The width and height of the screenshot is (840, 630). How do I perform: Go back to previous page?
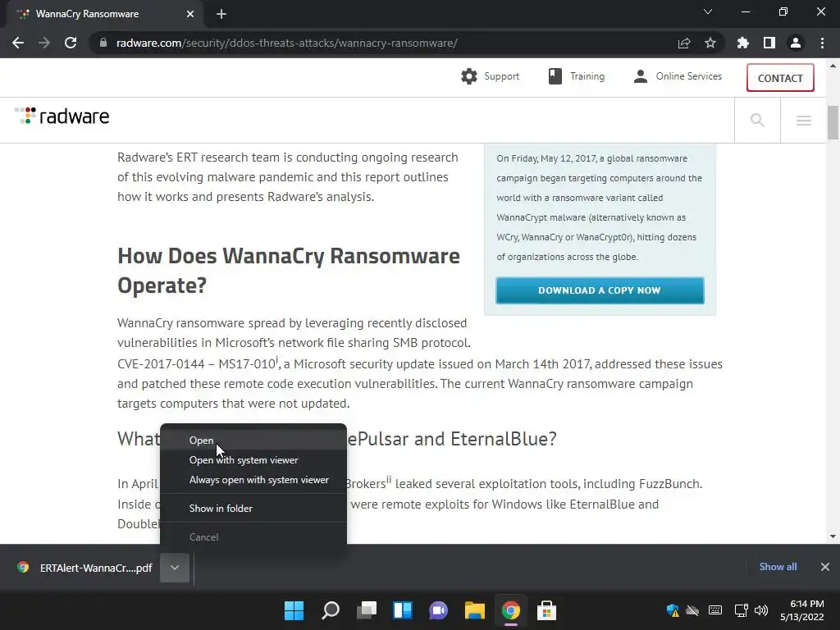click(18, 43)
